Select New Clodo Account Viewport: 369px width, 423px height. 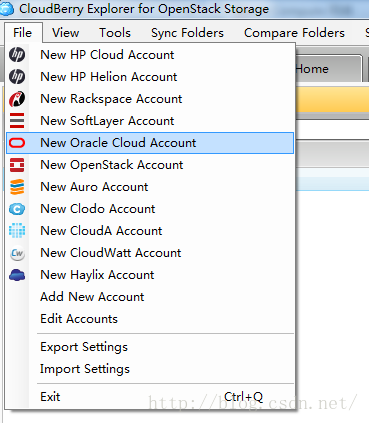pyautogui.click(x=150, y=209)
